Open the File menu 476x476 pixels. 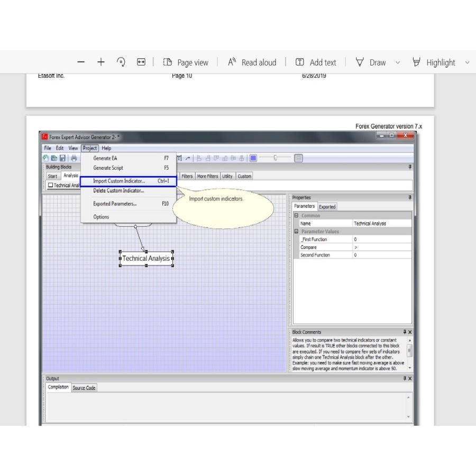48,148
